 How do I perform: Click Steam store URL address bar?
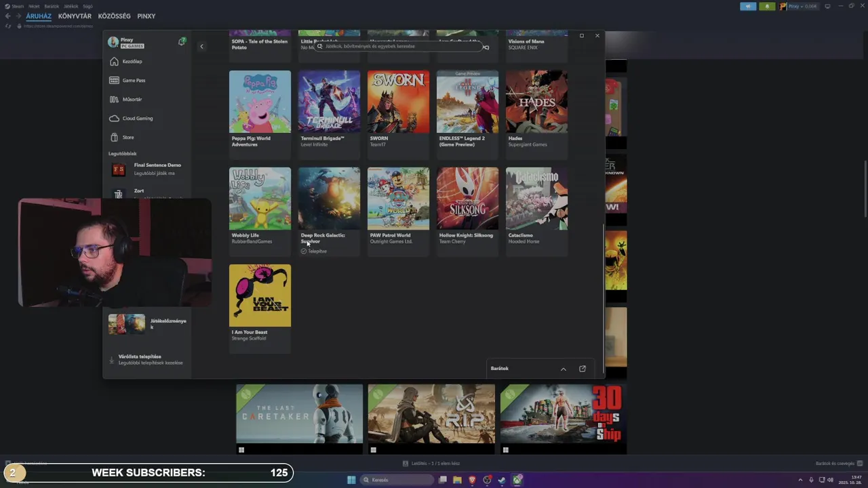(58, 26)
